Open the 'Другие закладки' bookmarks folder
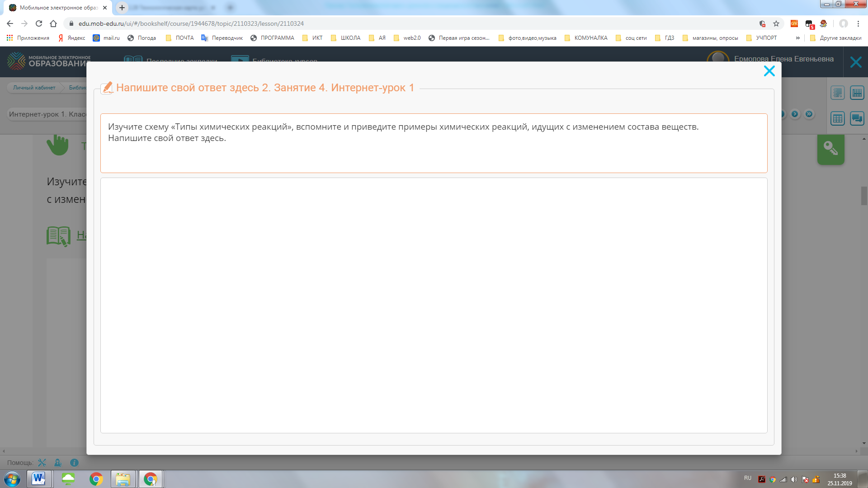Viewport: 868px width, 488px height. pos(836,38)
